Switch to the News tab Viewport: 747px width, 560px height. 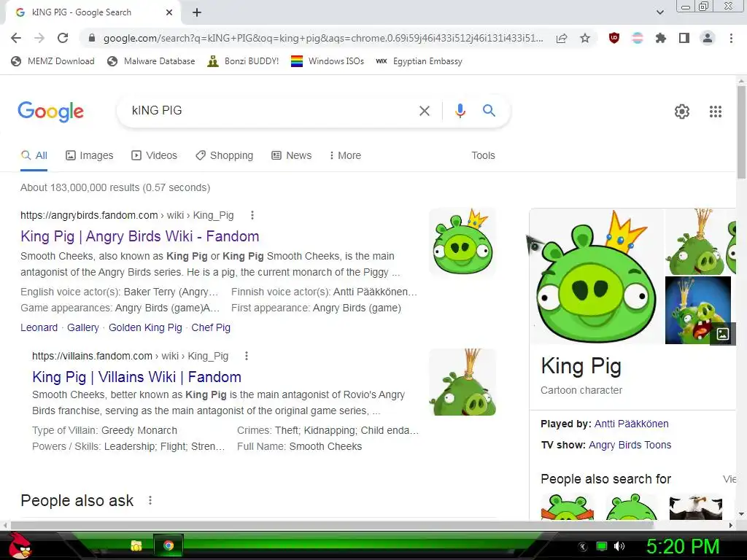pyautogui.click(x=292, y=156)
